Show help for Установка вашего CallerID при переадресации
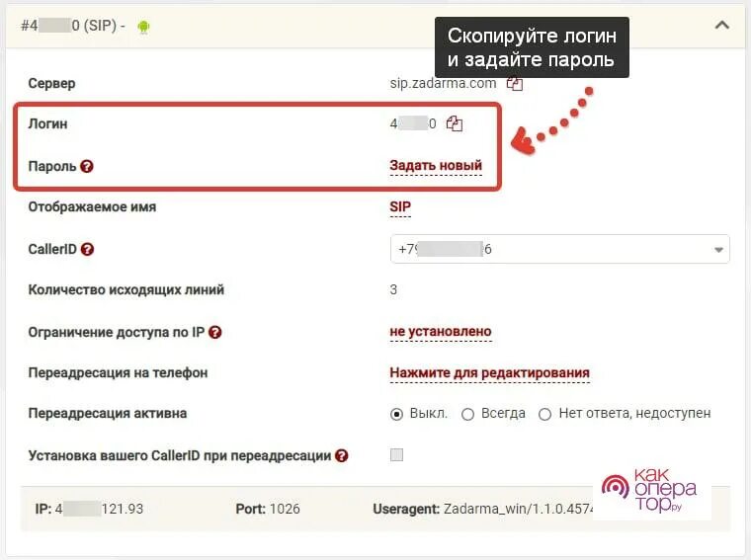751x560 pixels. (342, 455)
